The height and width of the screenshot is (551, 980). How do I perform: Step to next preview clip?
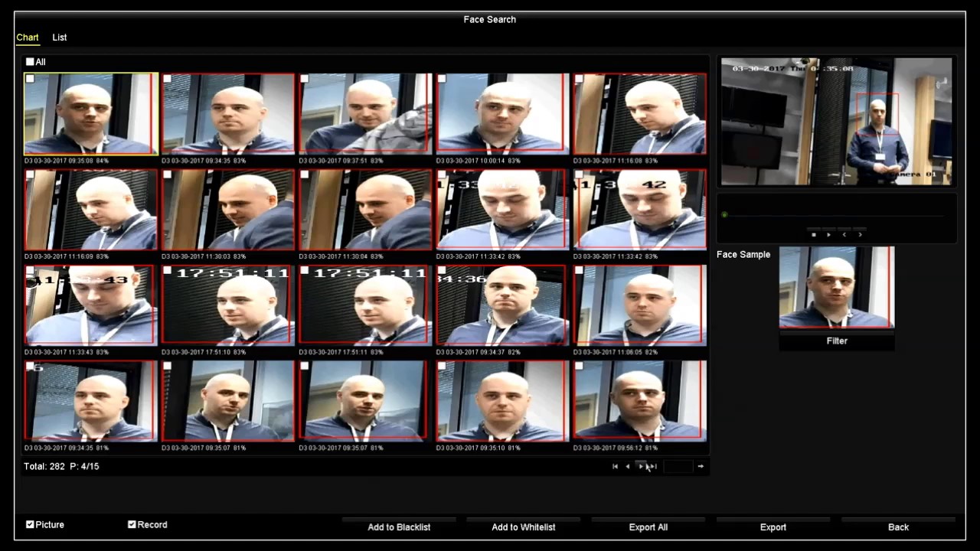point(860,235)
